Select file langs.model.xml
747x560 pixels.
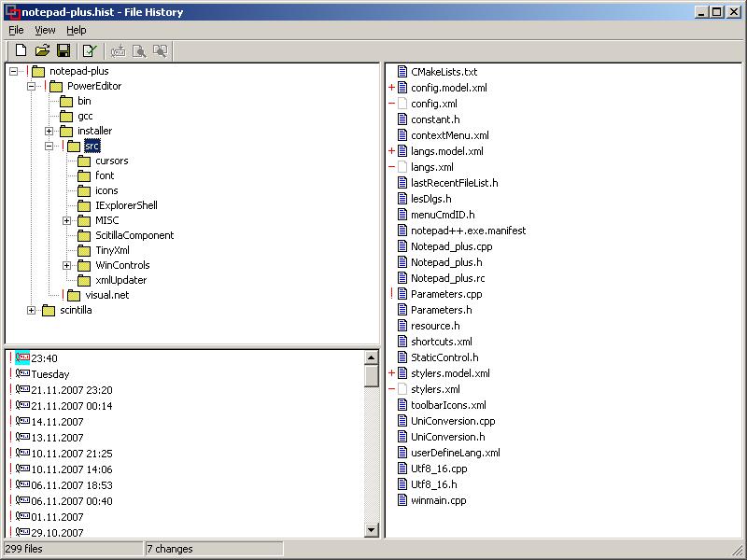point(447,151)
